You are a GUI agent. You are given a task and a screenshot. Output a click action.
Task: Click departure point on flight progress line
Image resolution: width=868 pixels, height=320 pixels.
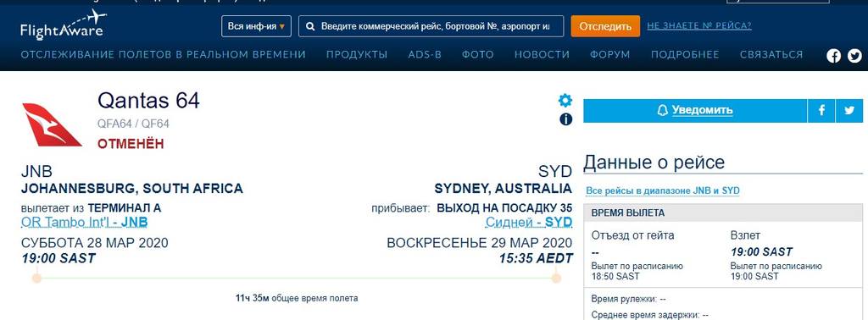(x=36, y=278)
